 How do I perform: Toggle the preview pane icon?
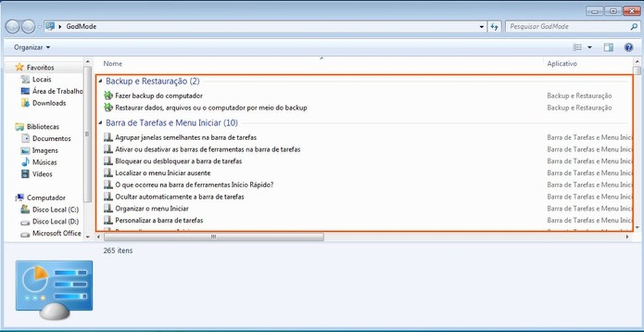608,48
